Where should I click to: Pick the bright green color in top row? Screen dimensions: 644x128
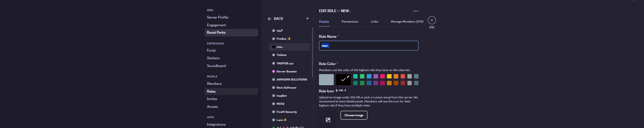click(x=362, y=76)
